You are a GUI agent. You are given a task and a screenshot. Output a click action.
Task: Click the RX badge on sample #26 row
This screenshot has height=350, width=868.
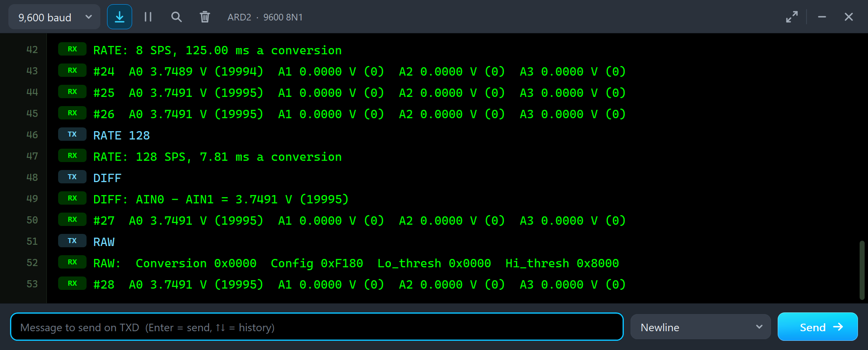point(72,113)
